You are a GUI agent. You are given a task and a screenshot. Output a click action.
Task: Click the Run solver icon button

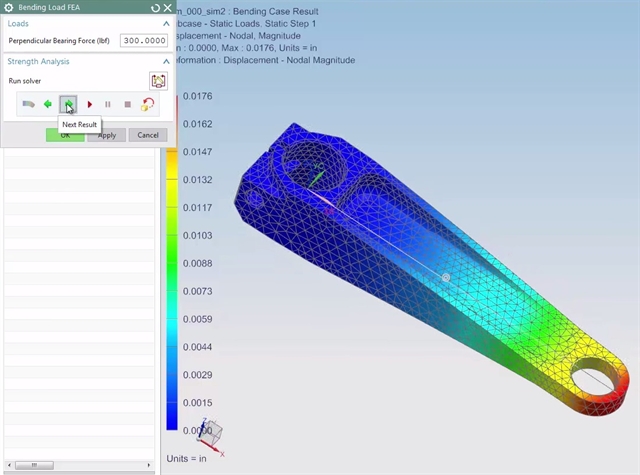click(158, 81)
